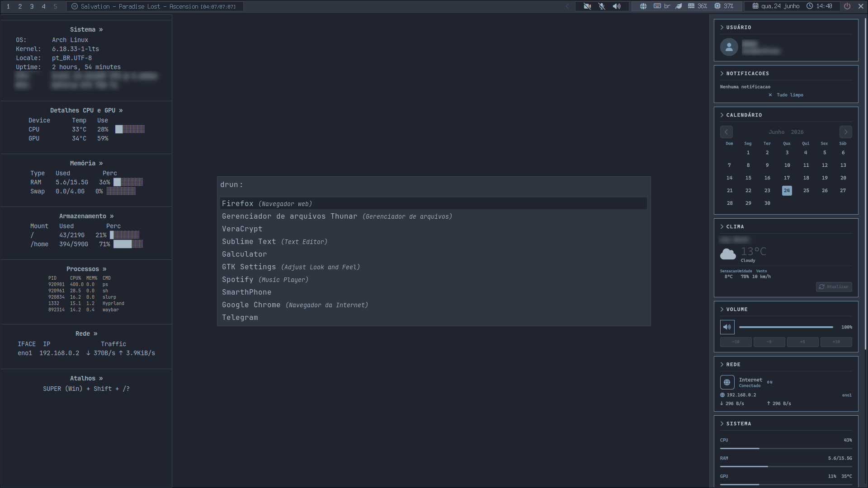Click the RAM 36% memory indicator
Viewport: 868px width, 488px height.
698,6
